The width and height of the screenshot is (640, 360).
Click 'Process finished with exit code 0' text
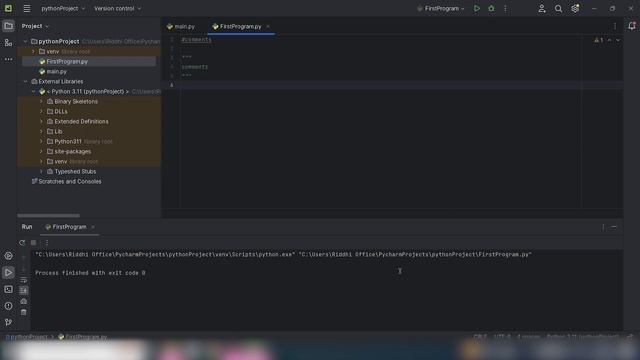[x=90, y=273]
